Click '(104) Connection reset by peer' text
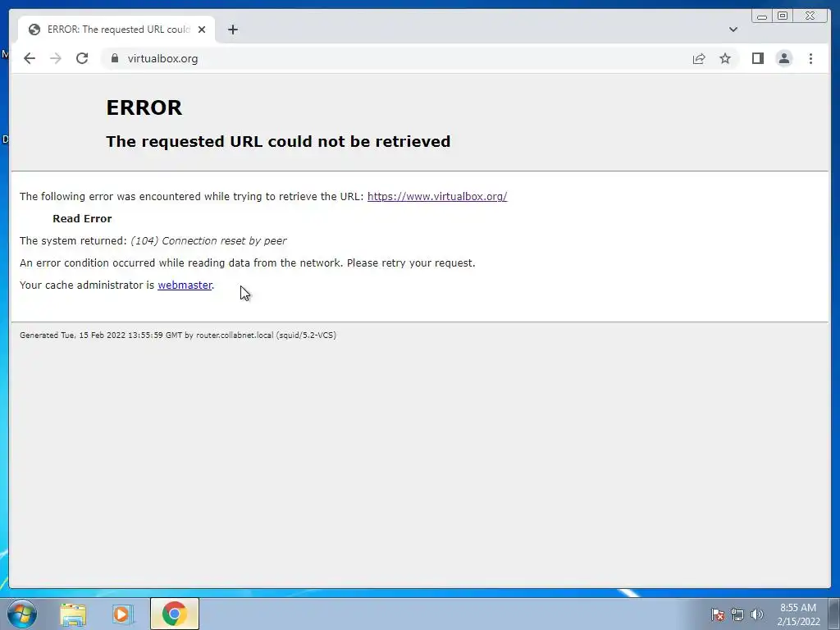840x630 pixels. pos(208,241)
